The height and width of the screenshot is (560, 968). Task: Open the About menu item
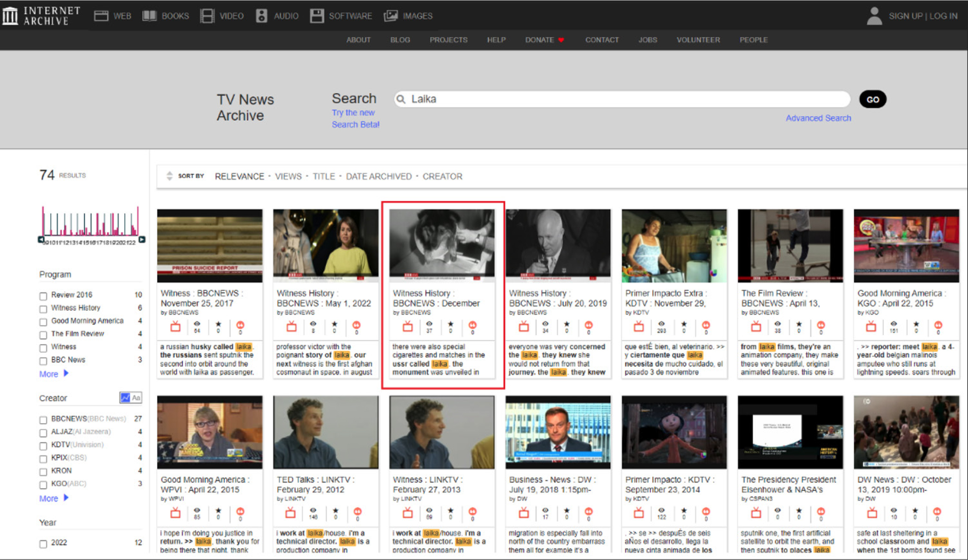358,40
